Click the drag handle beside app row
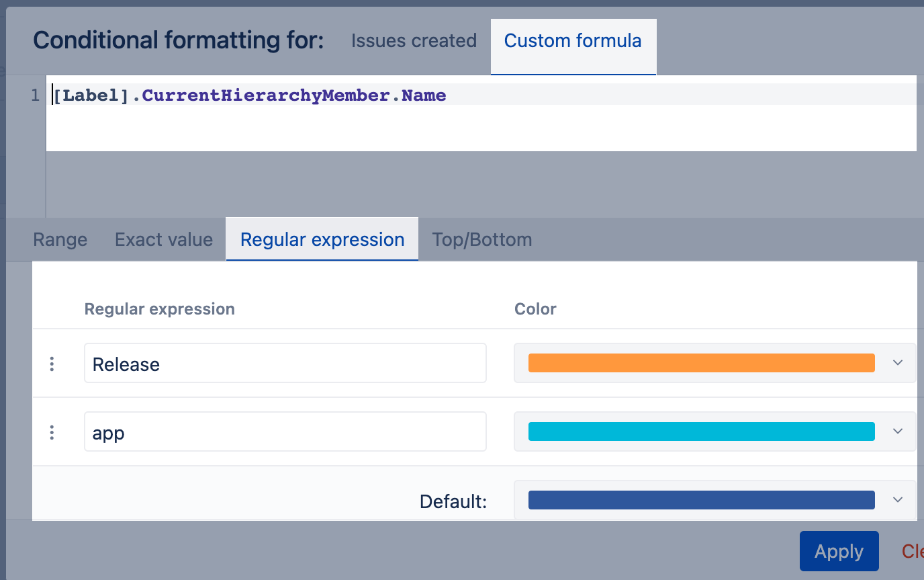This screenshot has height=580, width=924. pos(52,432)
